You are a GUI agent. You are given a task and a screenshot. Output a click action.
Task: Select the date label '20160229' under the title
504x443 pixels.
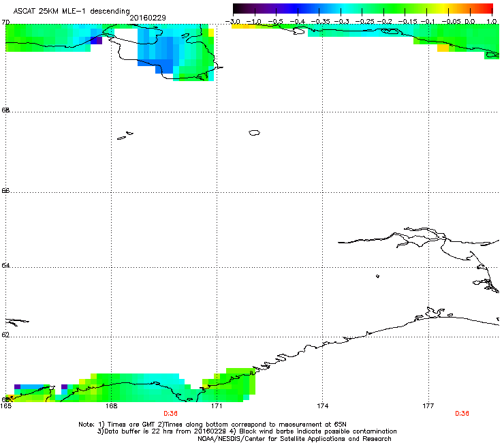click(x=148, y=18)
